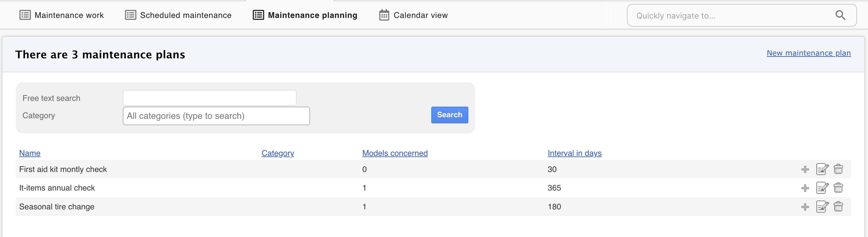Click the magnifier icon in quick navigation

click(840, 15)
